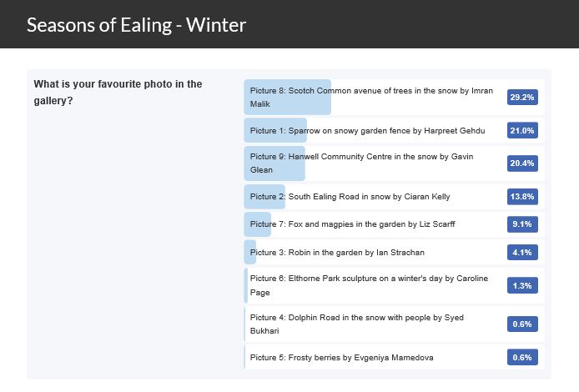Select Picture 2 South Ealing Road row

(394, 196)
